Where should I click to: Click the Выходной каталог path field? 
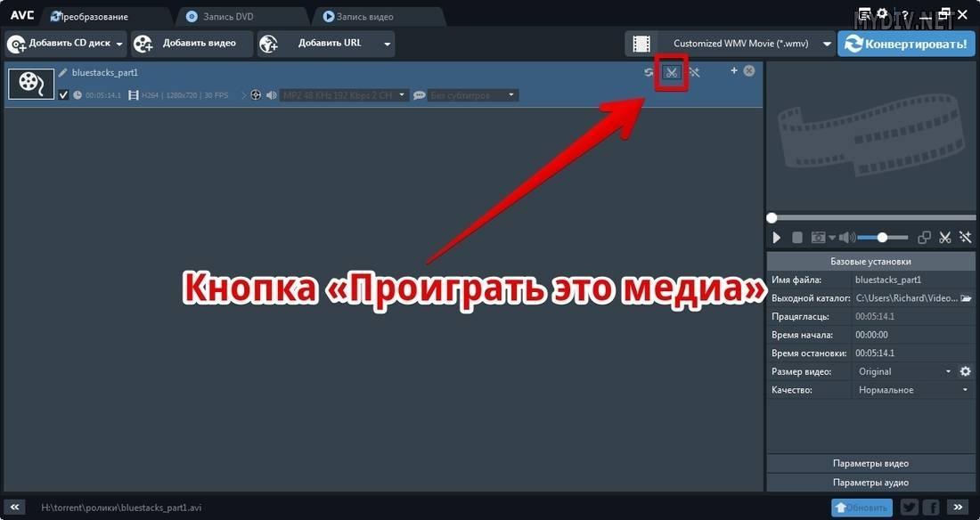coord(906,298)
